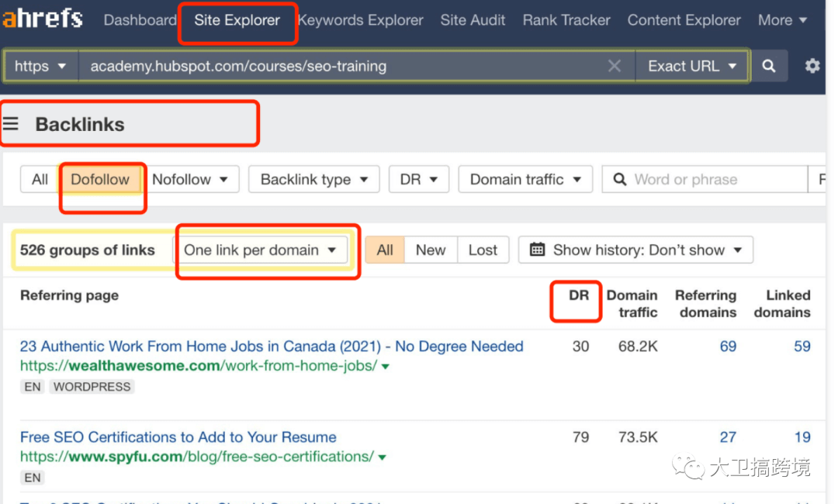This screenshot has width=838, height=504.
Task: Click linked domains value 59
Action: tap(802, 347)
